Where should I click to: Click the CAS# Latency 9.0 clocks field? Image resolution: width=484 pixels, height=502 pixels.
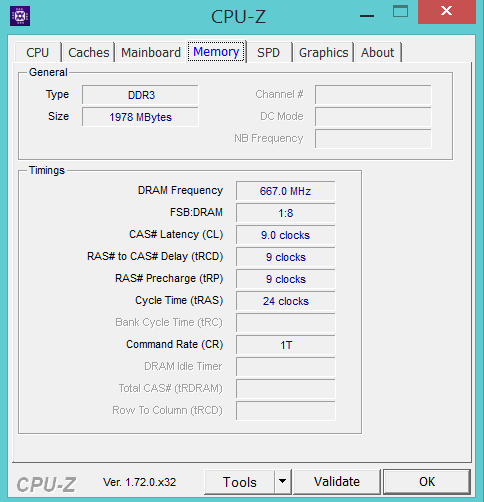(x=286, y=235)
